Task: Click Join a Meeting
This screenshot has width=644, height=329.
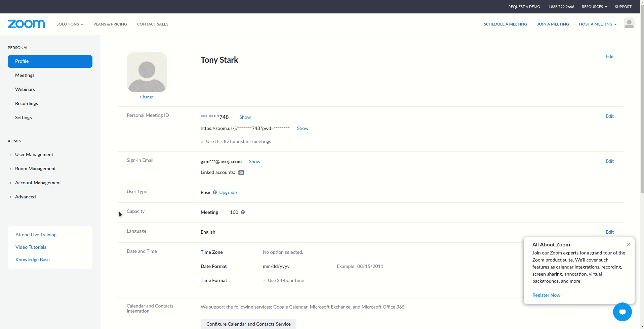Action: click(553, 24)
